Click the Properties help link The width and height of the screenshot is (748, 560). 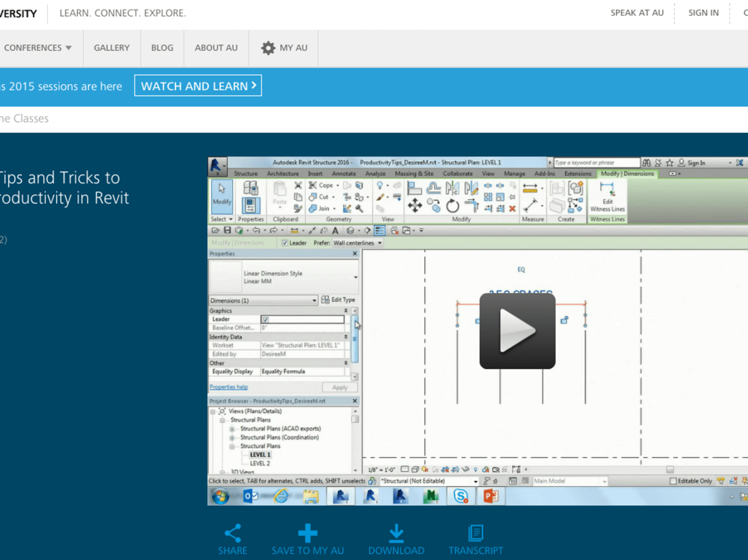coord(228,387)
